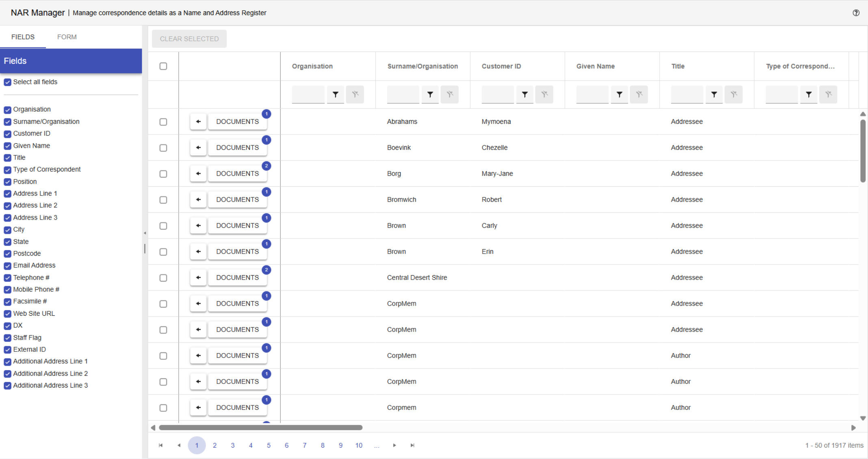Go to the next page arrow
The width and height of the screenshot is (868, 459).
tap(394, 445)
